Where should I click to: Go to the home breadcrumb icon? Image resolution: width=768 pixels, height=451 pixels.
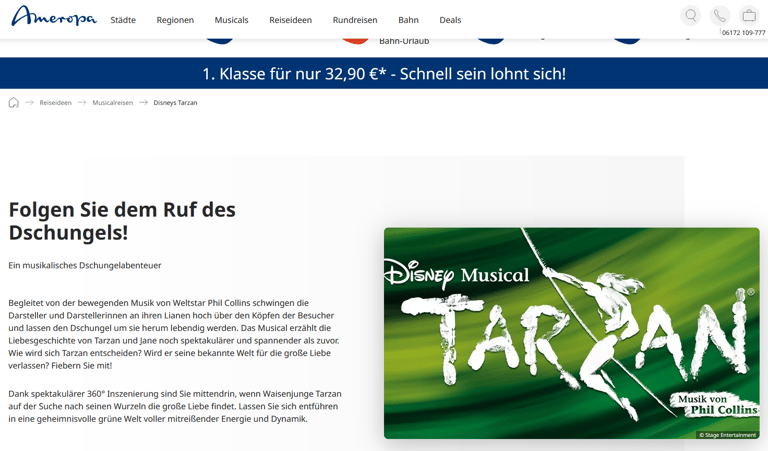[14, 102]
